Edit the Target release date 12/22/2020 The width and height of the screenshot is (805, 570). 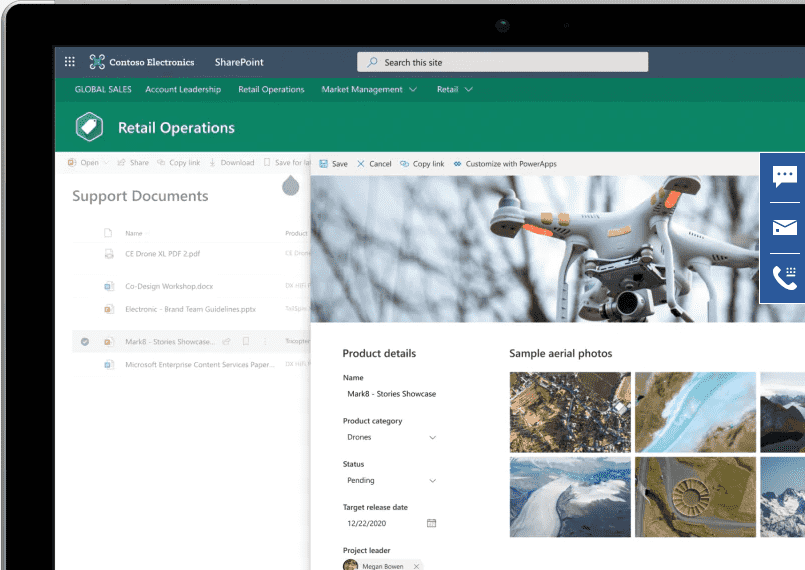point(367,523)
